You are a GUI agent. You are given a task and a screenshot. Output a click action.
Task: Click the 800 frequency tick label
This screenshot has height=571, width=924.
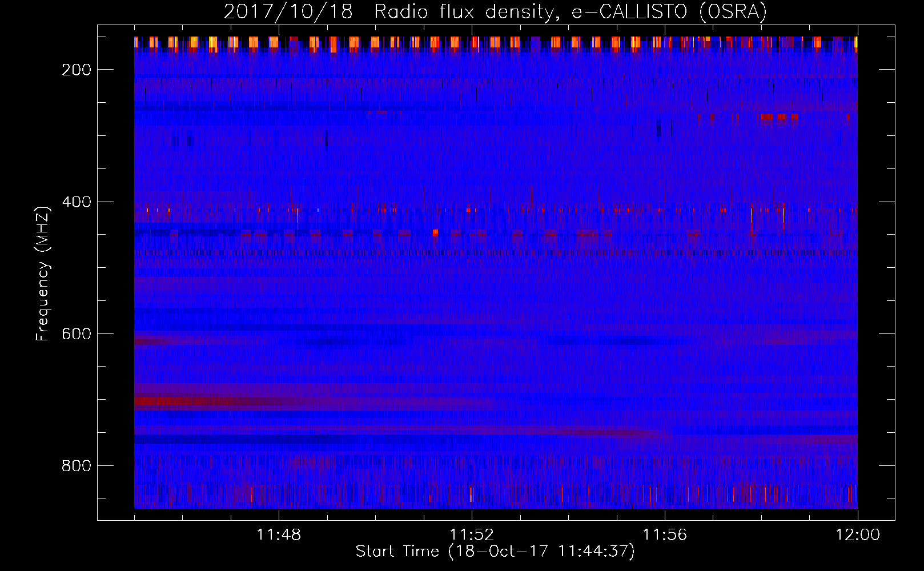pyautogui.click(x=77, y=466)
